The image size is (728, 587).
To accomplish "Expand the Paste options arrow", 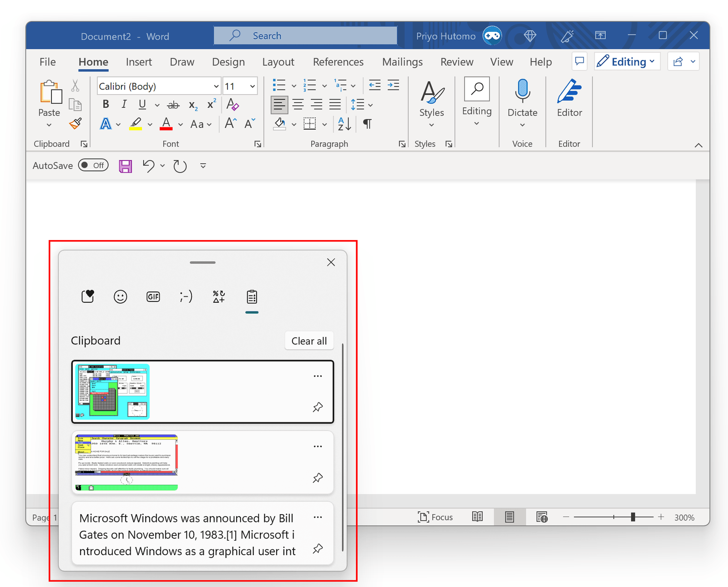I will pyautogui.click(x=49, y=125).
